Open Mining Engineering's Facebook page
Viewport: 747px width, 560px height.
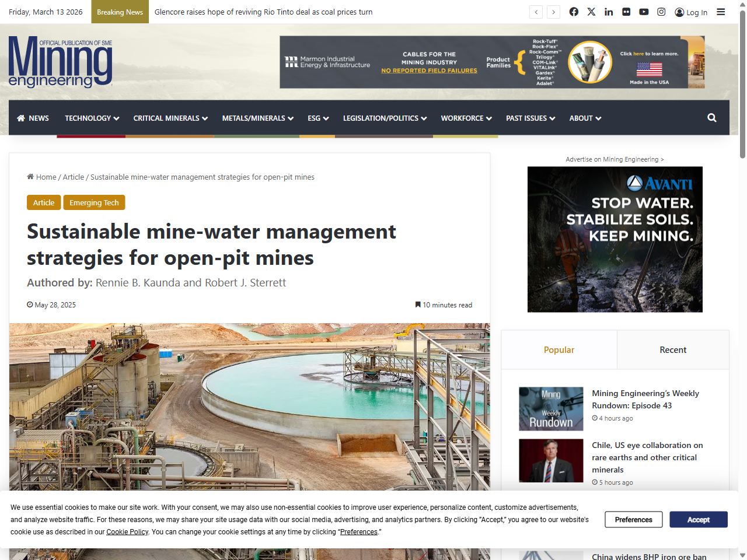coord(574,12)
